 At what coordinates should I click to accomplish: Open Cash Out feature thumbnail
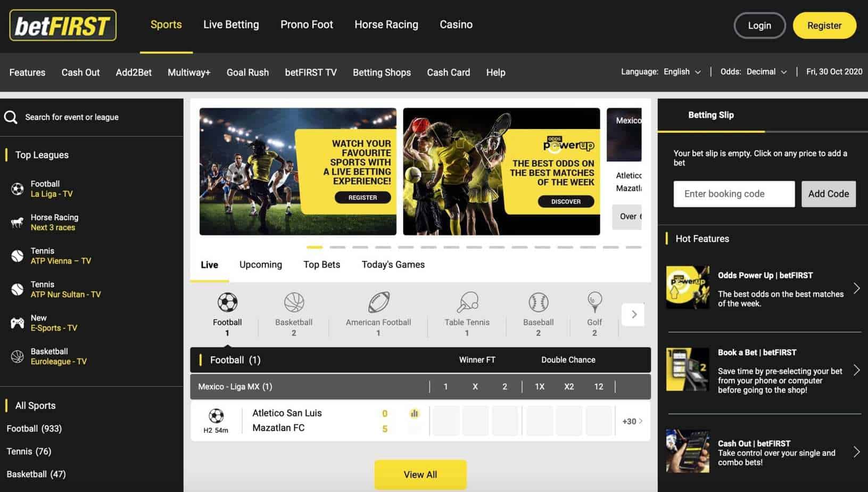point(688,451)
